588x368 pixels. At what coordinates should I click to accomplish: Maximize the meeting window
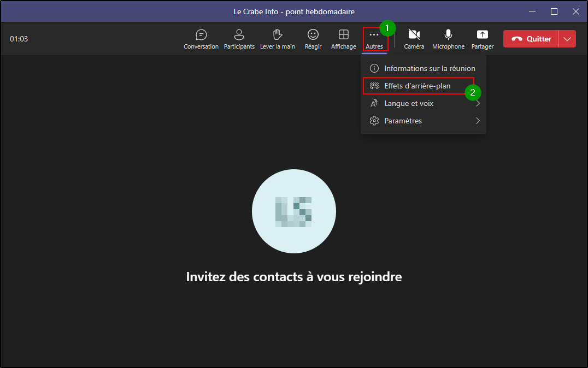pos(554,11)
